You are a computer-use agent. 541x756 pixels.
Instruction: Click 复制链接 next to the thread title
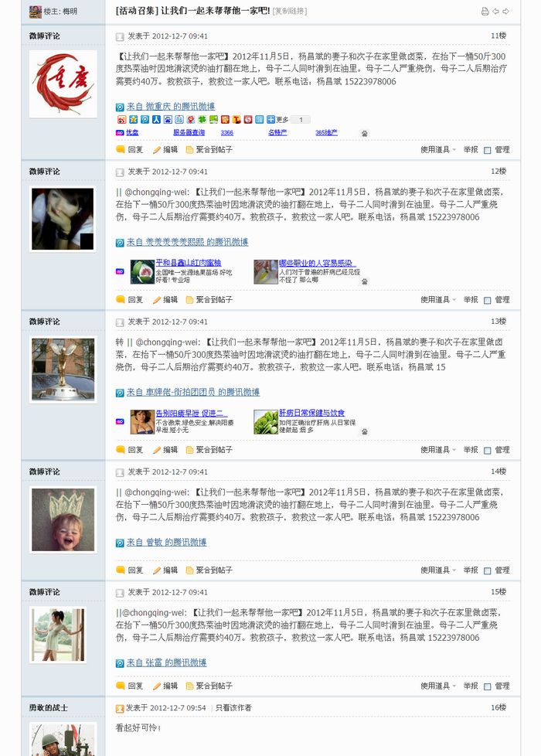[290, 11]
